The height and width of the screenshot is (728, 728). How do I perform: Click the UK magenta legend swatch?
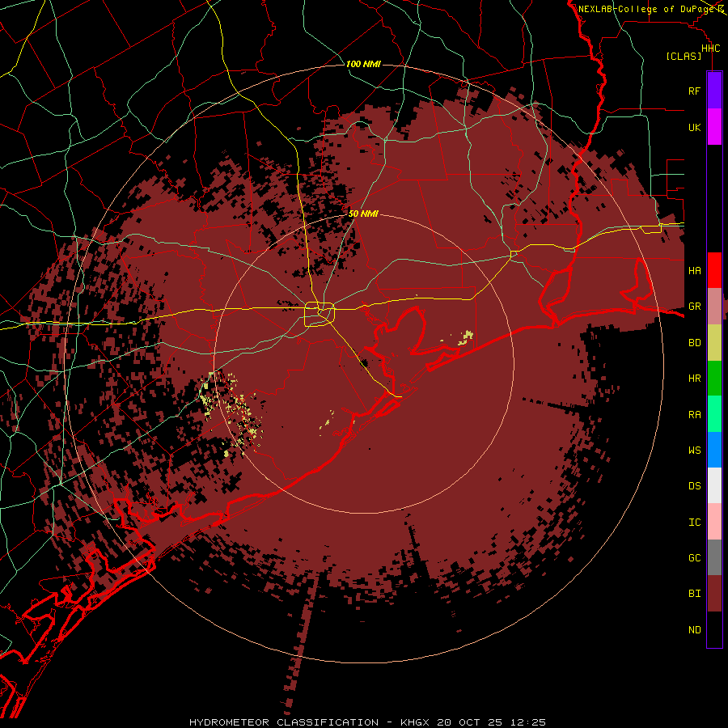tap(714, 127)
